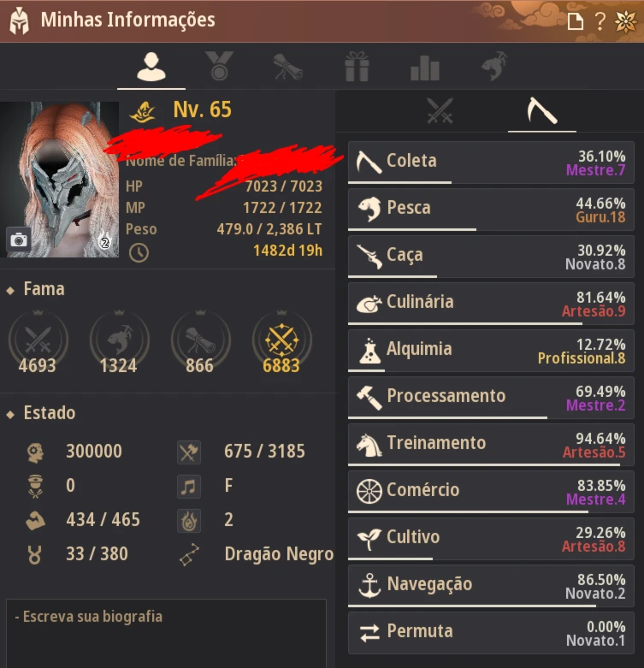Switch to crossed swords combat stats tab
Viewport: 644px width, 668px height.
pos(440,111)
